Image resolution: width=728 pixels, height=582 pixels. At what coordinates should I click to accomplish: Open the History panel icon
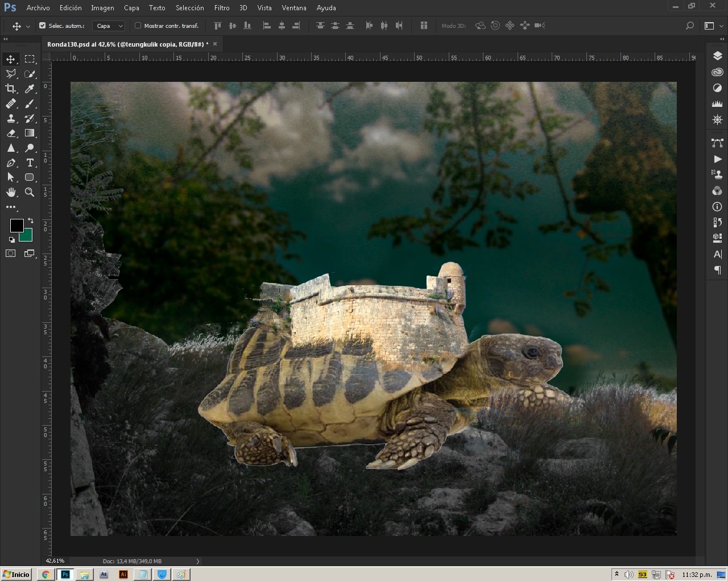point(717,222)
